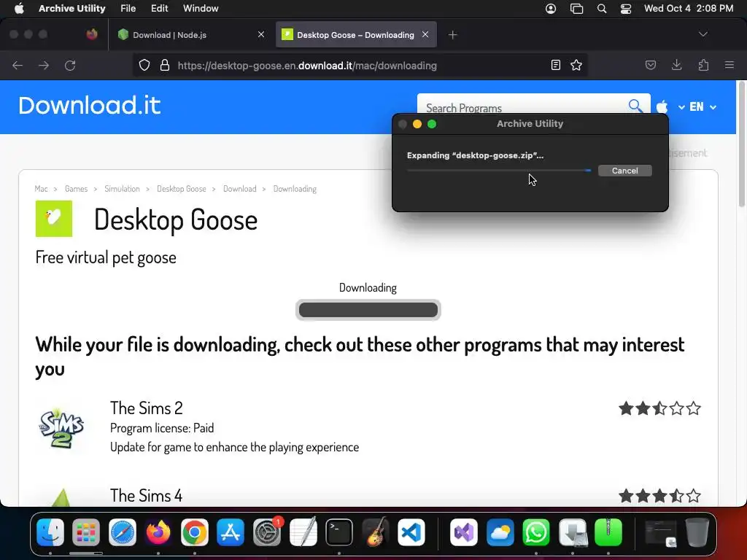Click the date and time in menu bar

pyautogui.click(x=689, y=9)
